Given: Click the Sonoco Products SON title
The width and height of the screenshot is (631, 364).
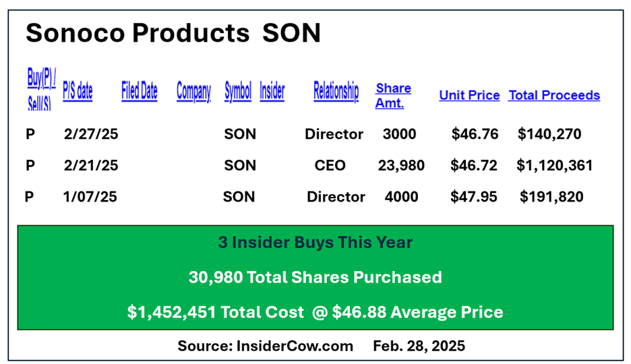Looking at the screenshot, I should pos(173,33).
